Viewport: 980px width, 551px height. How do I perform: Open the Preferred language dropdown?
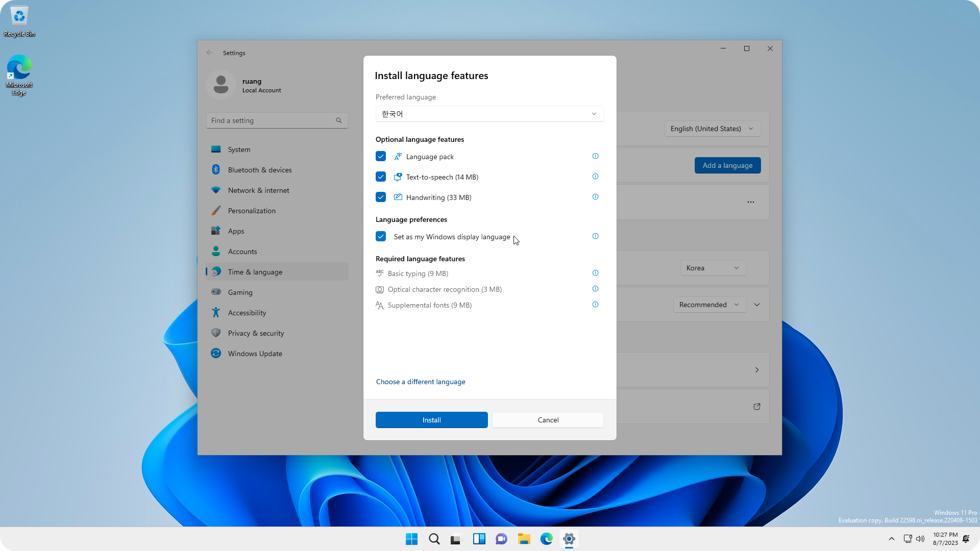click(489, 114)
